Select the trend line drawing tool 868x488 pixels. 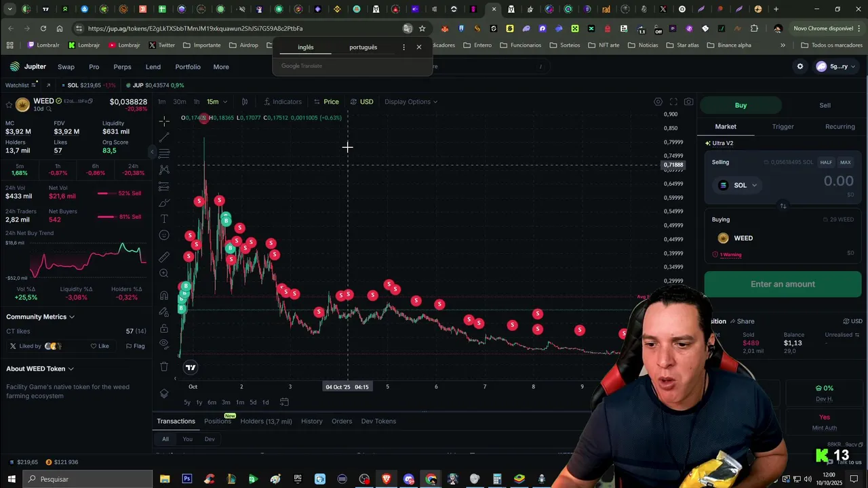[x=164, y=137]
